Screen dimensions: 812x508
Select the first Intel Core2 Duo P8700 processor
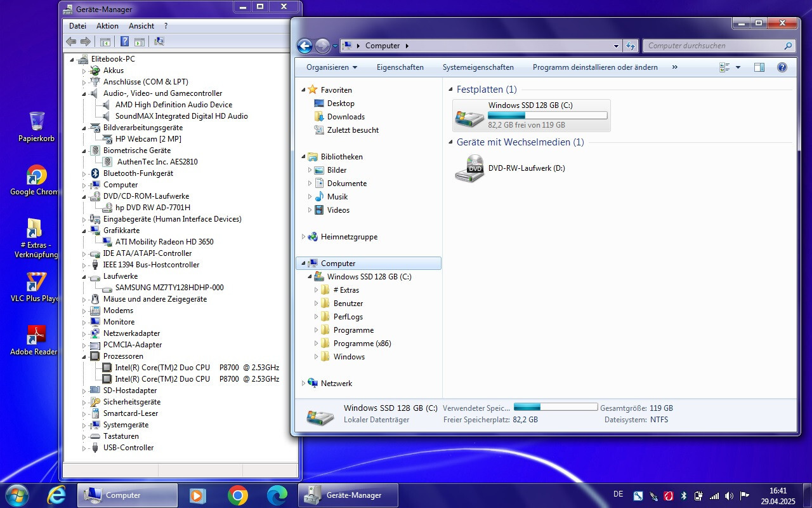tap(197, 368)
